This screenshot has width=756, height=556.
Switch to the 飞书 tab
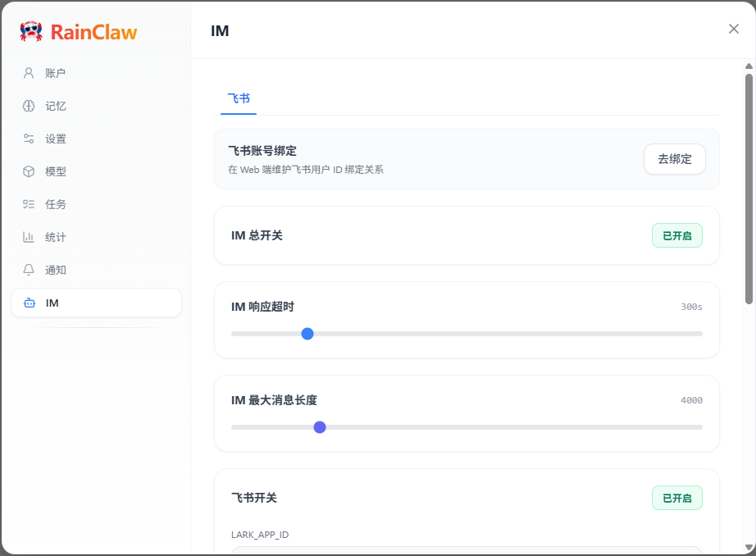(239, 98)
